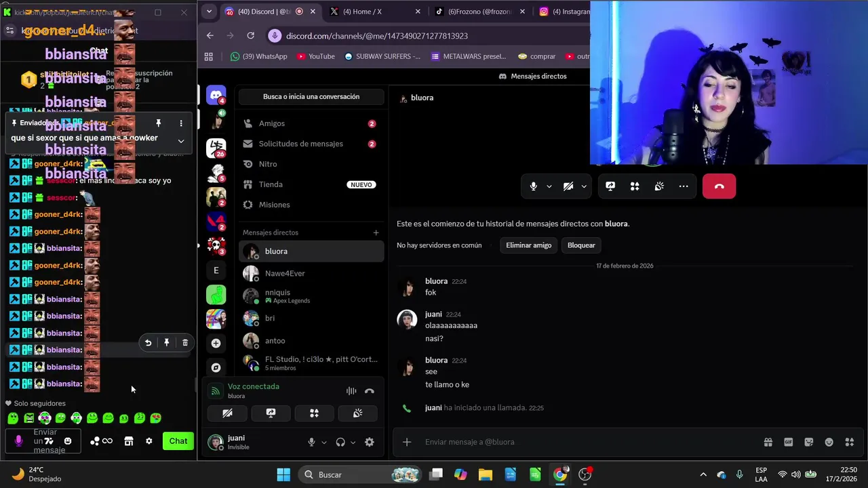Image resolution: width=868 pixels, height=488 pixels.
Task: Show hidden system tray icons
Action: (703, 474)
